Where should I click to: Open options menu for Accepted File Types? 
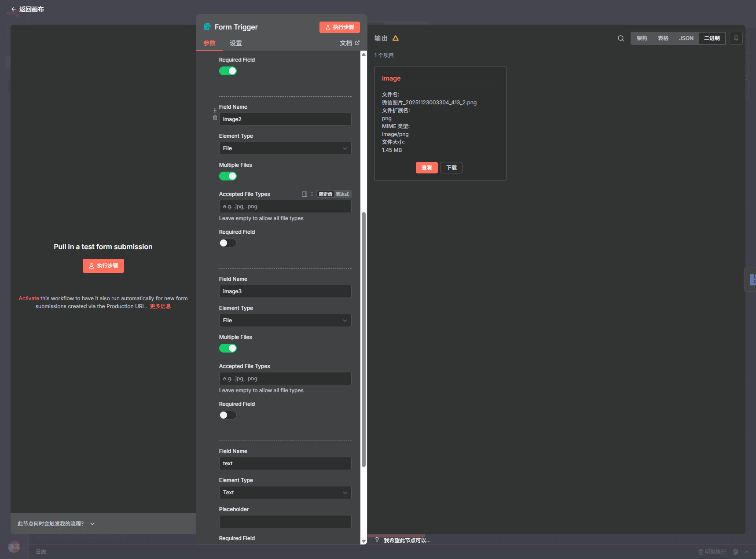[x=312, y=194]
